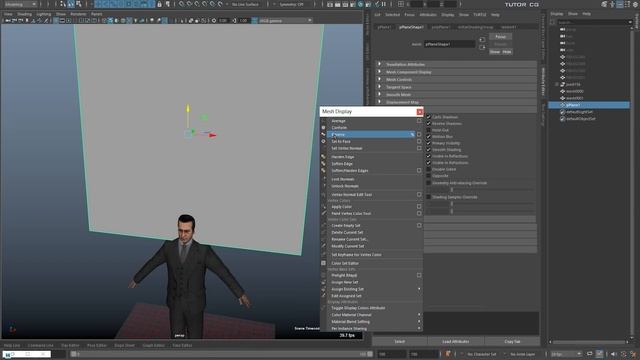Click the Focus button in Attribute Editor

pyautogui.click(x=500, y=37)
